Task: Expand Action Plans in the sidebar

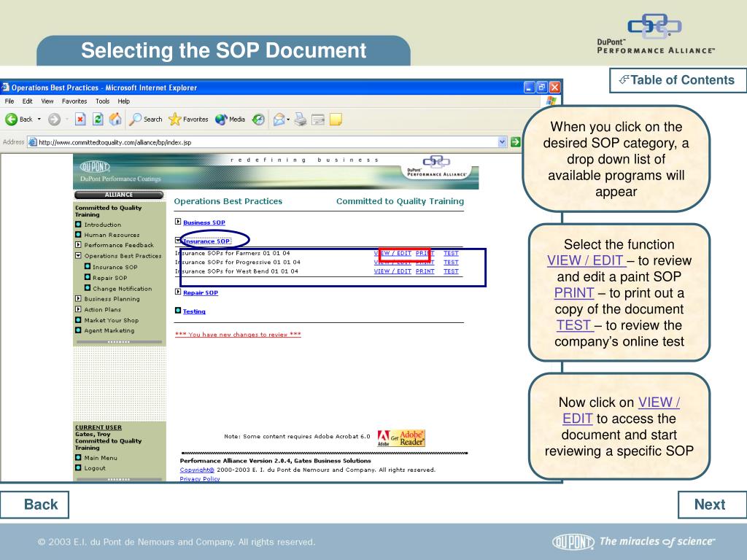Action: [x=78, y=309]
